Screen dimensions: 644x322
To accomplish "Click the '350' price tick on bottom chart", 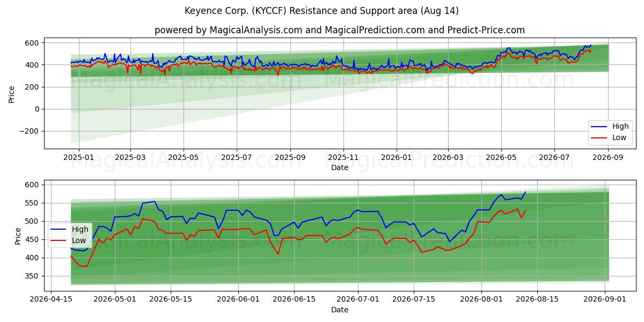I will pos(33,276).
